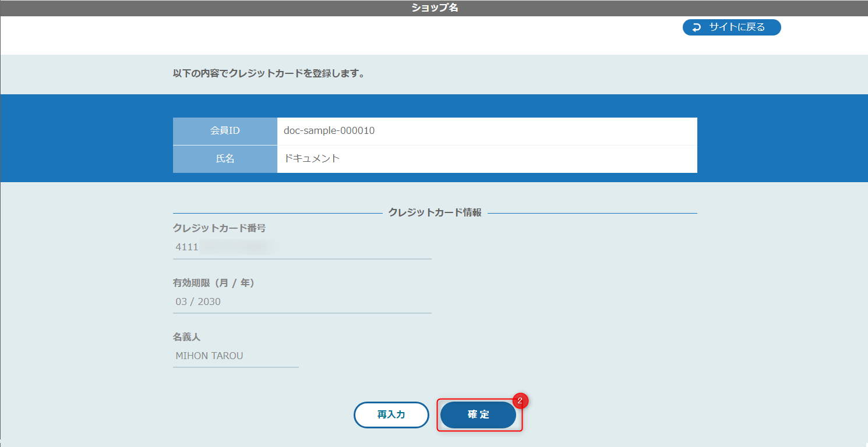Image resolution: width=868 pixels, height=447 pixels.
Task: Click the 名義人 field label
Action: (x=186, y=337)
